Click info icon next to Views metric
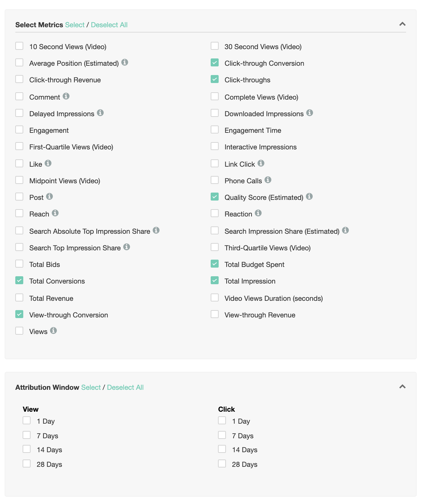This screenshot has height=504, width=424. click(x=53, y=331)
